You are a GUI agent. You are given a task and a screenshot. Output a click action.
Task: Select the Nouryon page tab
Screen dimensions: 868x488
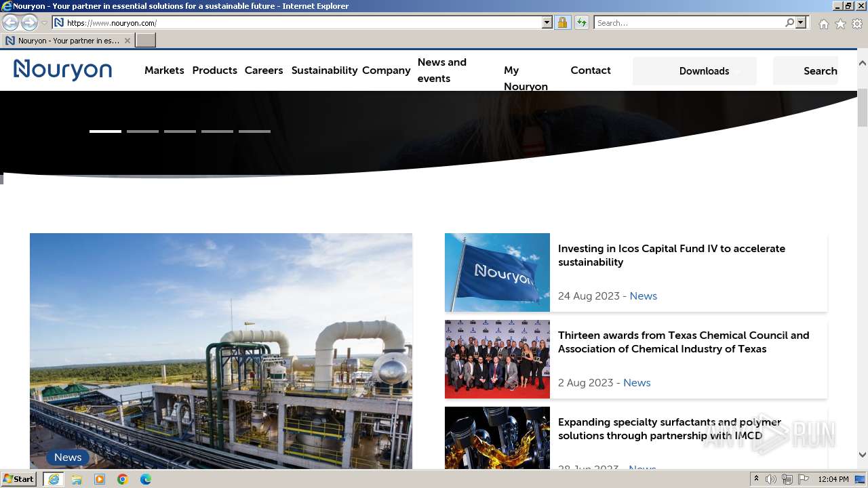coord(67,41)
